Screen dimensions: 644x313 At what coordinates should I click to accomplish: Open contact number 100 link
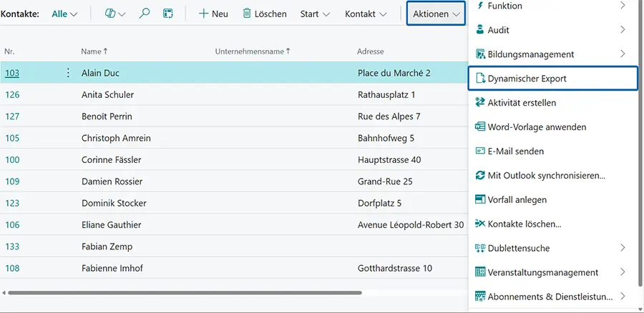pos(12,159)
